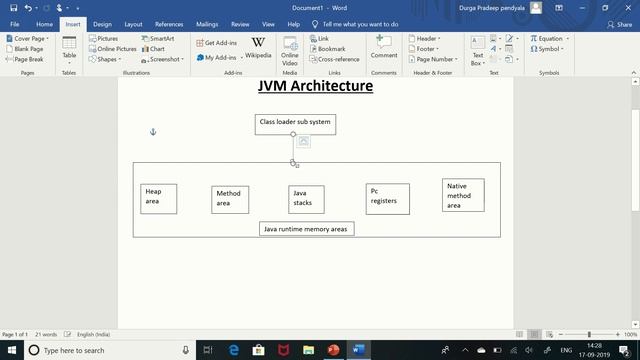Insert a Blank Page
The image size is (640, 360).
coord(25,49)
